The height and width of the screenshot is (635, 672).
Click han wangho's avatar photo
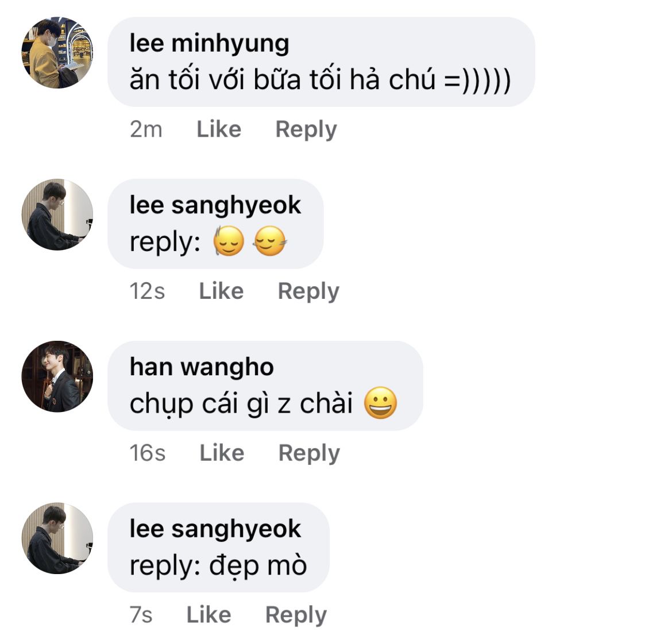tap(57, 376)
